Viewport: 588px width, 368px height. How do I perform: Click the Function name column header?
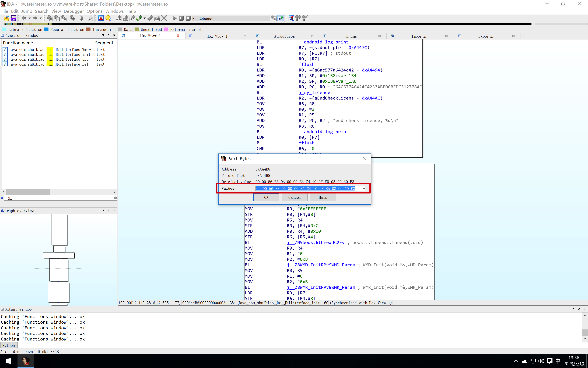[18, 43]
